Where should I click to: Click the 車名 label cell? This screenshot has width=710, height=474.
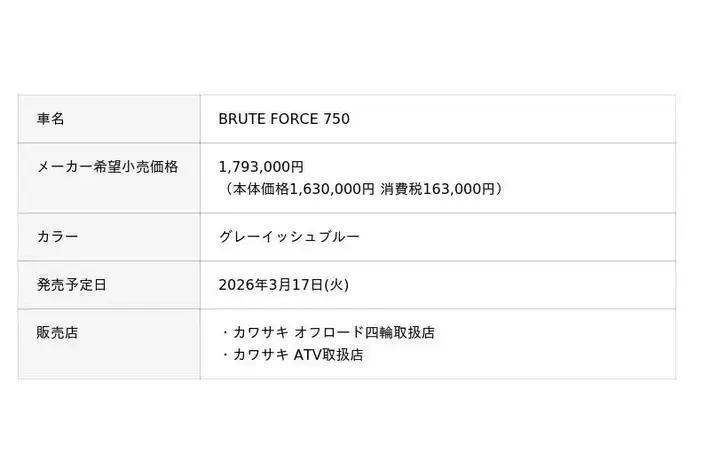tap(50, 119)
